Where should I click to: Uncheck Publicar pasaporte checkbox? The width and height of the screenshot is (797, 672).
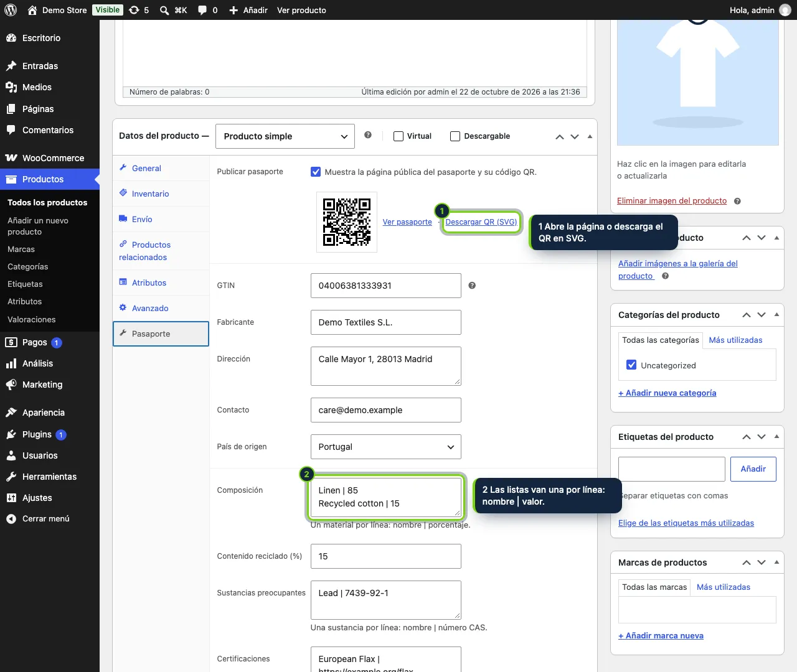point(316,172)
